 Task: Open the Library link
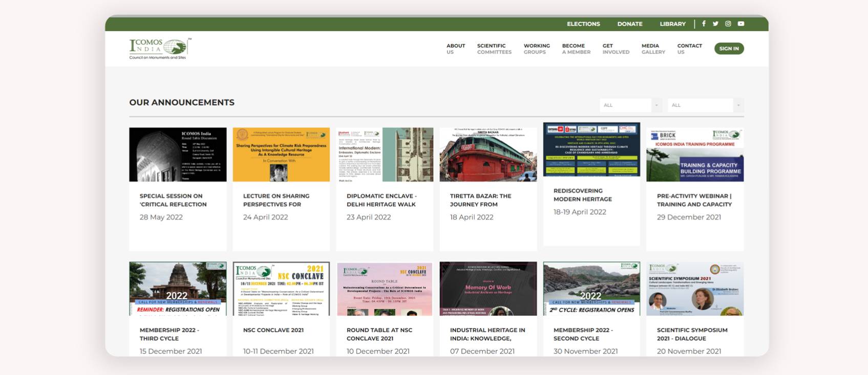[x=672, y=24]
